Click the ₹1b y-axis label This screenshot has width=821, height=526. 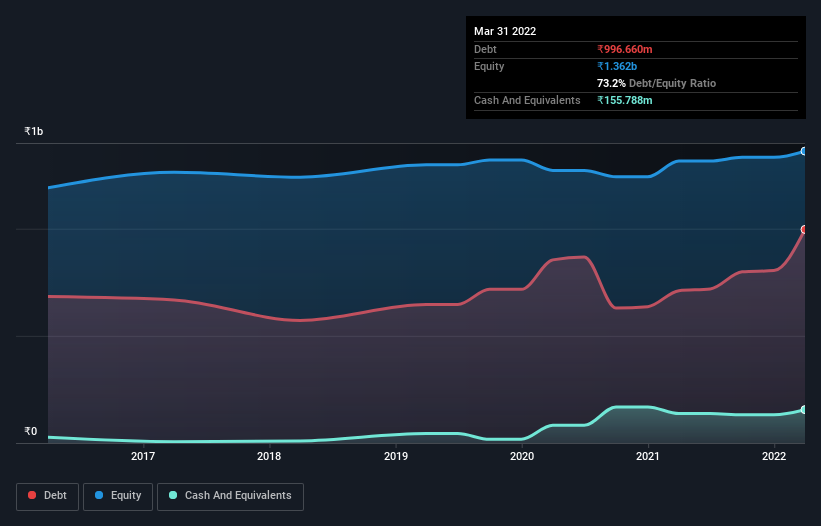[x=34, y=131]
